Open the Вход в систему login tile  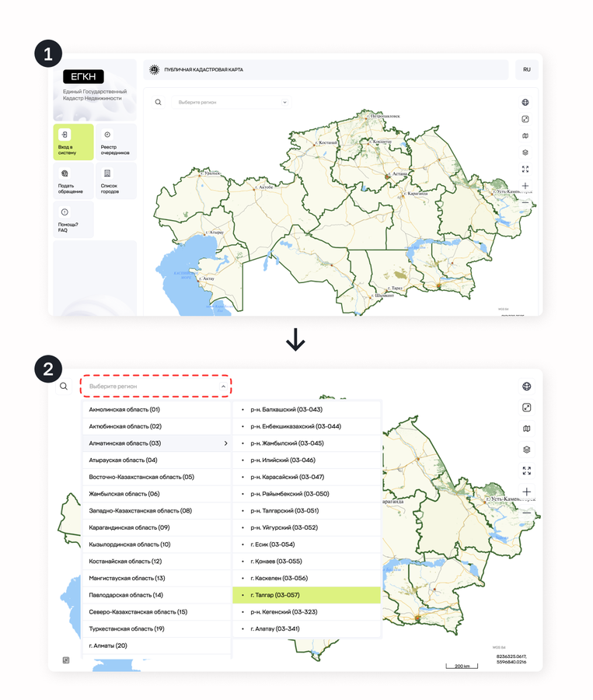(73, 142)
